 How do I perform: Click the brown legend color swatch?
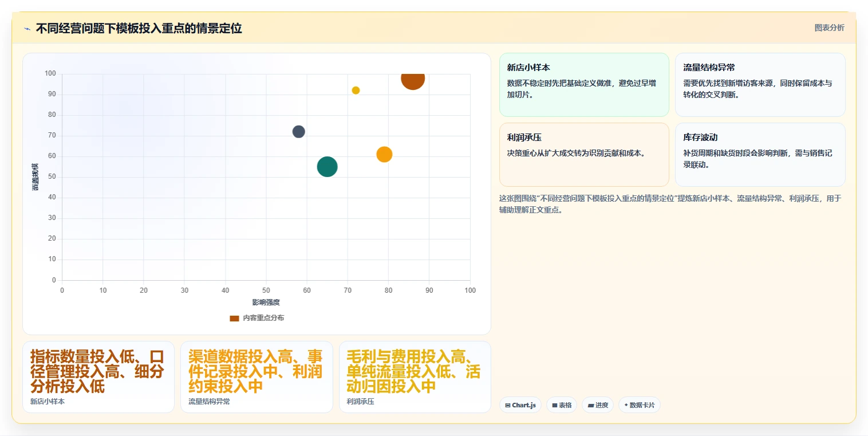[x=234, y=318]
